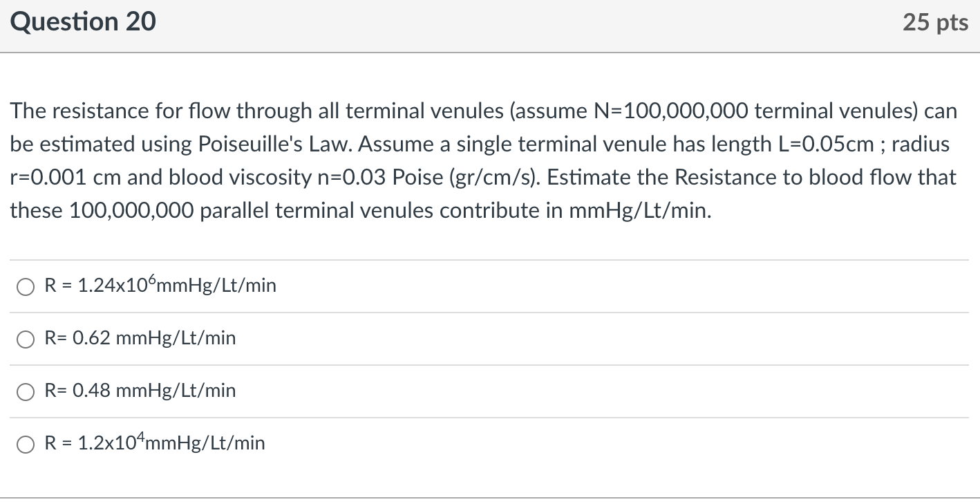The height and width of the screenshot is (502, 980).
Task: Click the answer label "R= 0.62 mmHg/Lt/min"
Action: 140,338
